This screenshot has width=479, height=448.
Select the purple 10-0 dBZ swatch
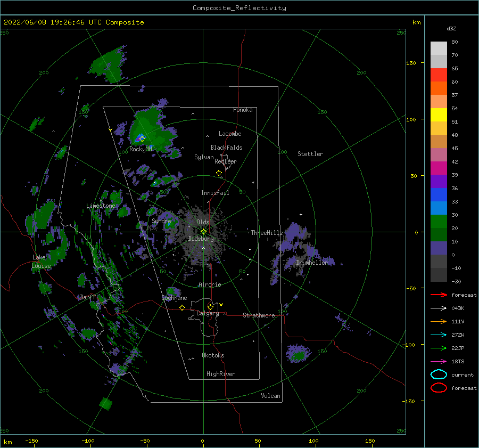point(439,248)
